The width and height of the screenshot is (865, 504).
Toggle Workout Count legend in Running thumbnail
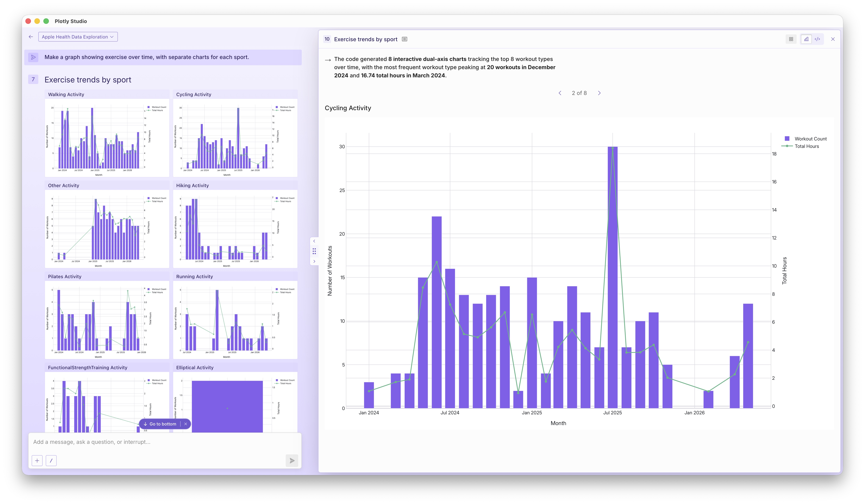click(285, 289)
